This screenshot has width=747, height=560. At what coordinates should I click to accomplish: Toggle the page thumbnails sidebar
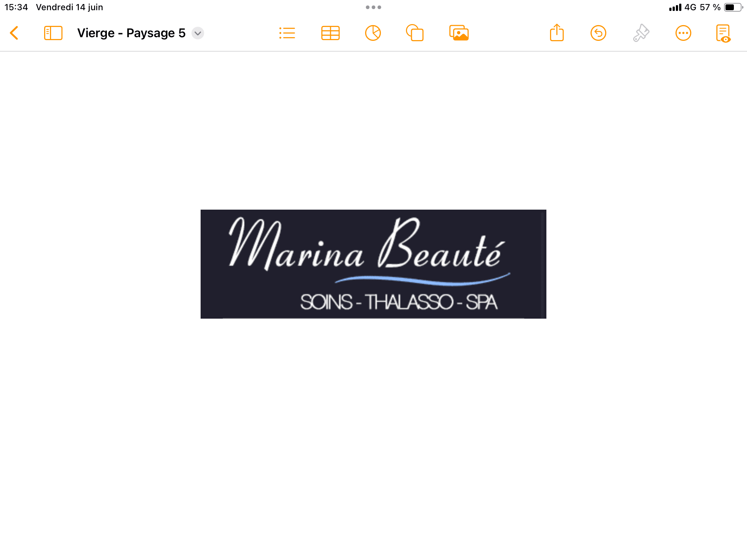click(x=53, y=33)
